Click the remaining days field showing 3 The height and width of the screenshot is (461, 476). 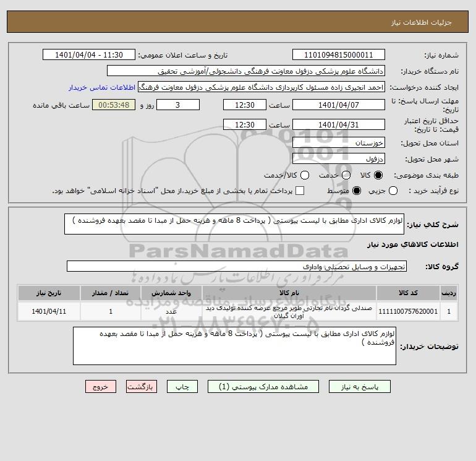[178, 105]
